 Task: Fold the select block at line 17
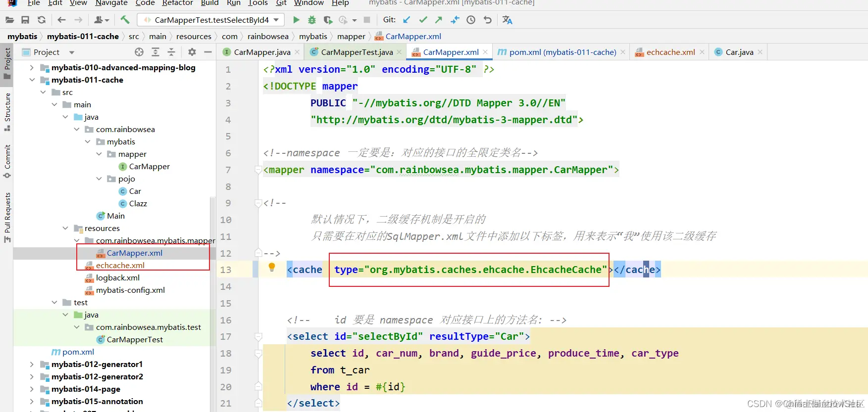click(x=258, y=336)
